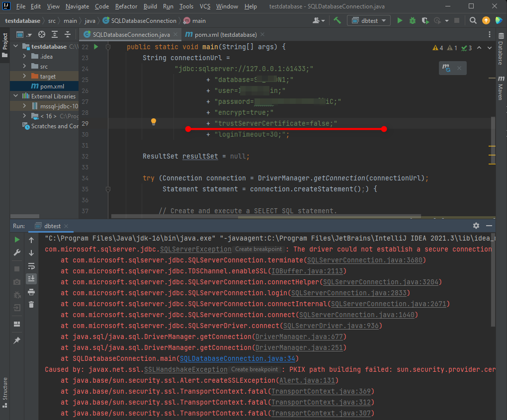The height and width of the screenshot is (420, 507).
Task: Click the IDE update arrow icon
Action: coord(486,21)
